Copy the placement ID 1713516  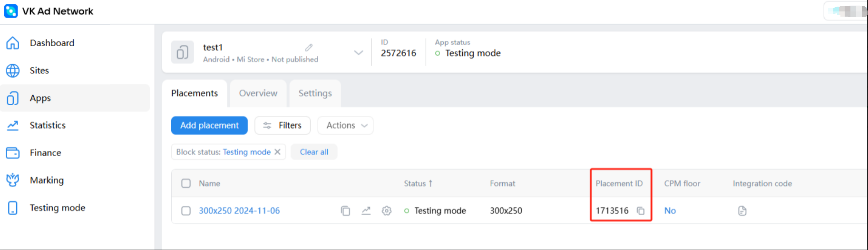641,211
